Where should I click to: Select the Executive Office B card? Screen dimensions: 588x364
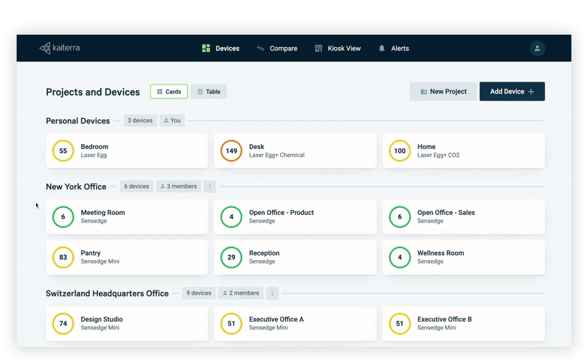pyautogui.click(x=463, y=324)
